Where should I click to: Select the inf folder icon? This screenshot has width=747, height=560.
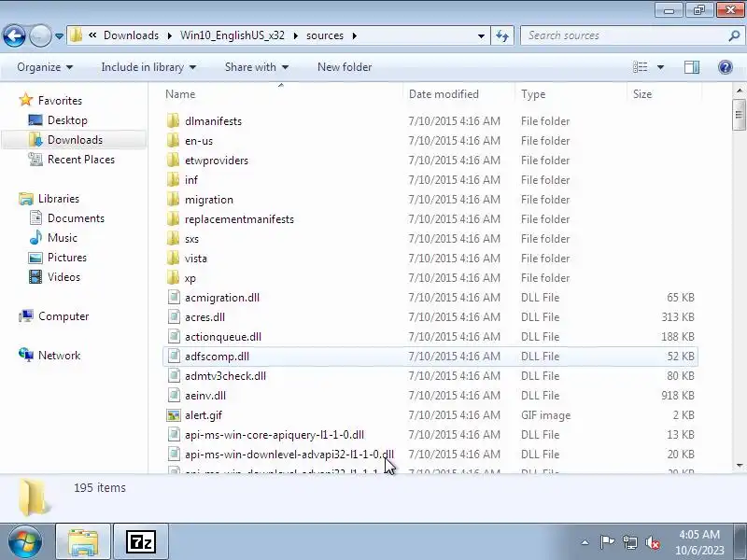click(x=174, y=179)
